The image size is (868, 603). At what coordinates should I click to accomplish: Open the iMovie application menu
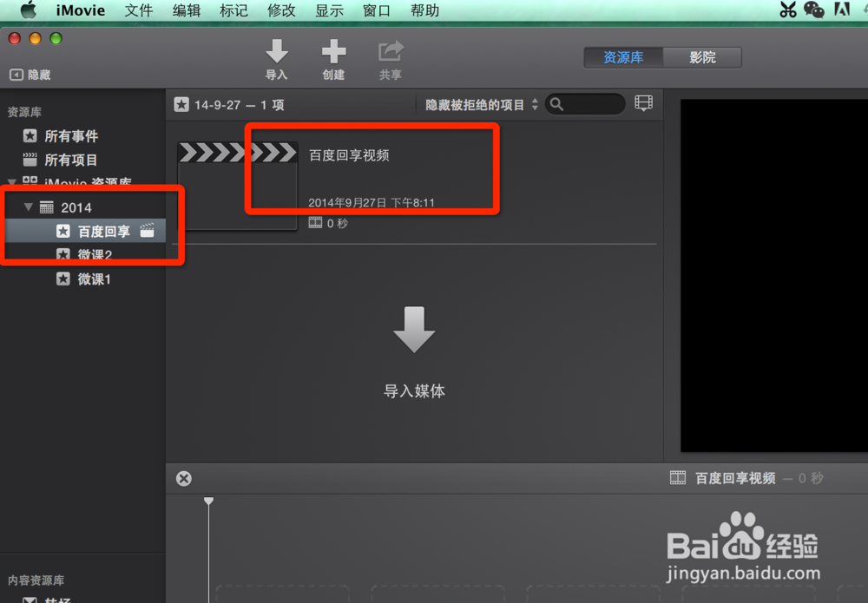[x=80, y=10]
